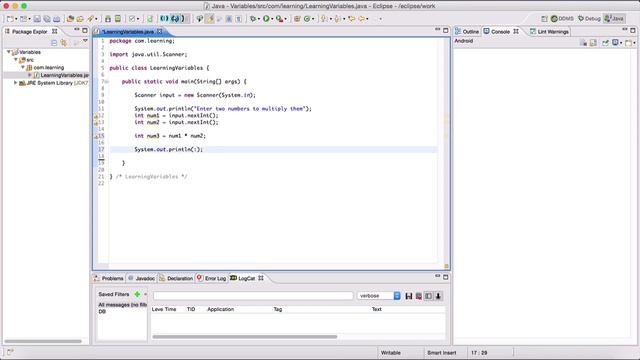Toggle Mark Occurrences in the toolbar
The width and height of the screenshot is (640, 360).
point(210,19)
